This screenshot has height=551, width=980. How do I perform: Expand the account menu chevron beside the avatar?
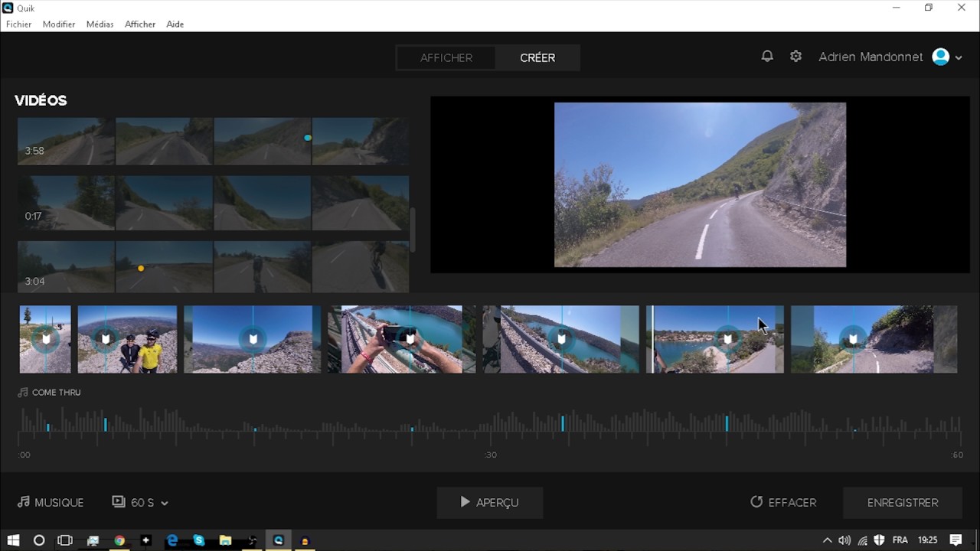959,57
